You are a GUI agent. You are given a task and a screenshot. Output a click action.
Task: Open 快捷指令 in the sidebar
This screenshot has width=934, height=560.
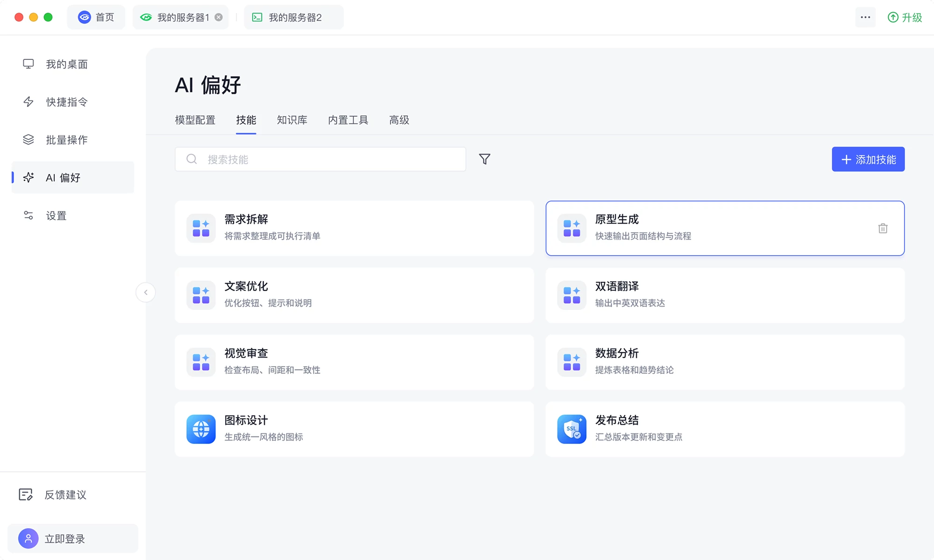72,102
